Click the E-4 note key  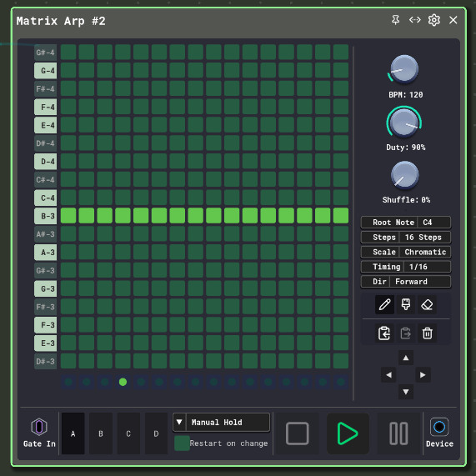(45, 125)
